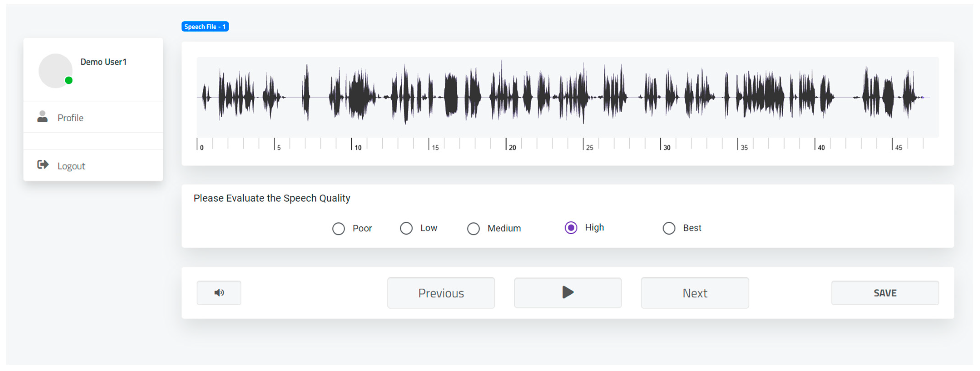Open the Profile menu item

(x=93, y=117)
